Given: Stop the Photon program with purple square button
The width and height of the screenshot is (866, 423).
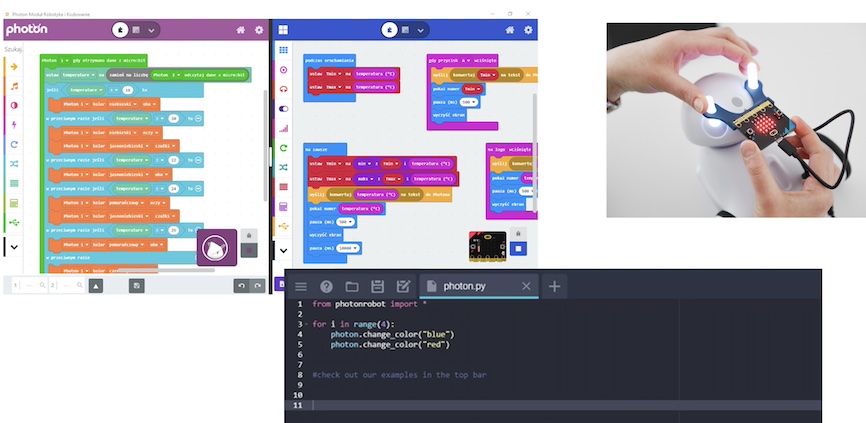Looking at the screenshot, I should click(x=249, y=250).
